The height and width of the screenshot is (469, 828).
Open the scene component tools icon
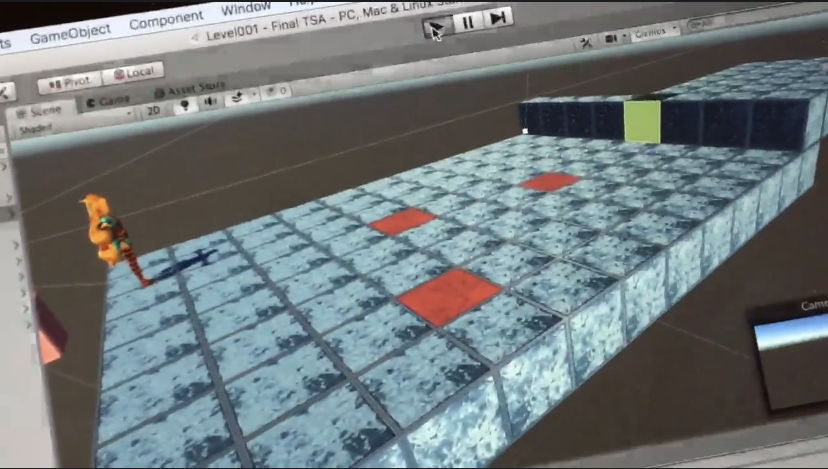coord(586,43)
